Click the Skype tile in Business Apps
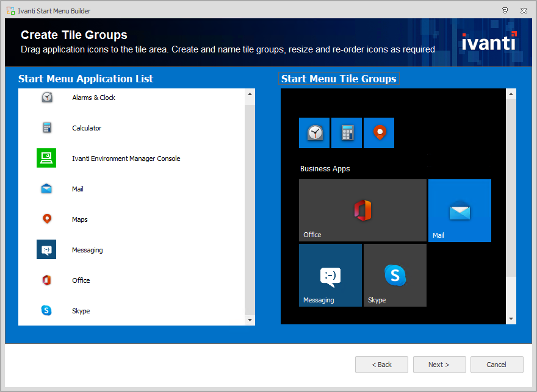This screenshot has width=537, height=392. tap(395, 275)
